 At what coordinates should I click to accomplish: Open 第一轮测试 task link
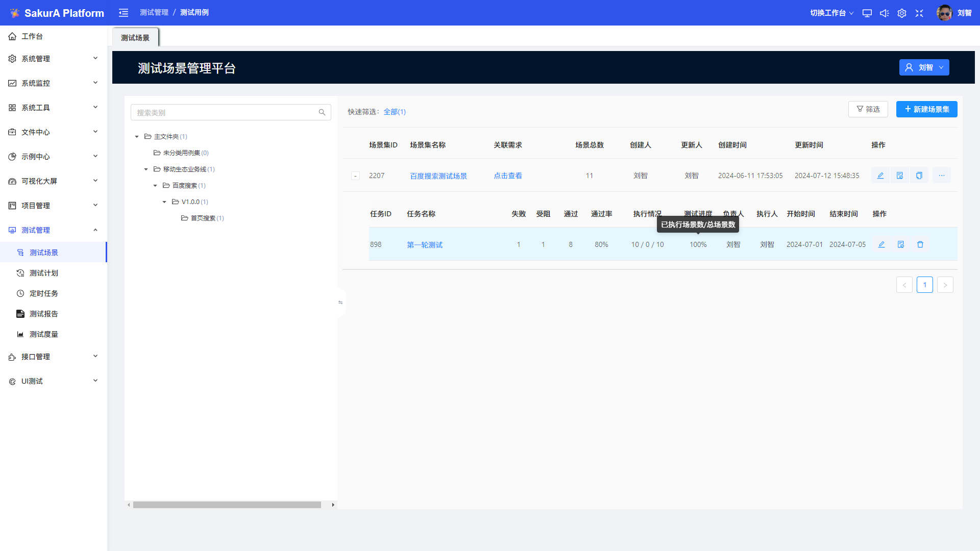[x=425, y=245]
